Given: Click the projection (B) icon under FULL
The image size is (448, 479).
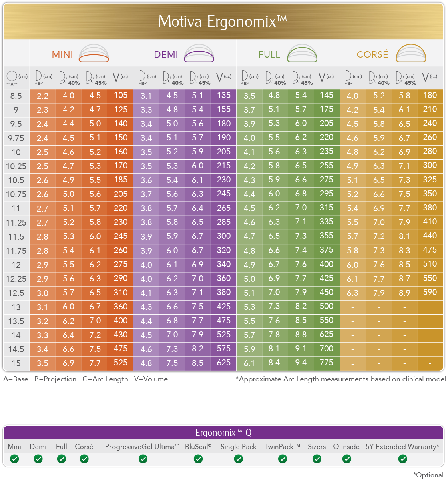Looking at the screenshot, I should click(245, 78).
